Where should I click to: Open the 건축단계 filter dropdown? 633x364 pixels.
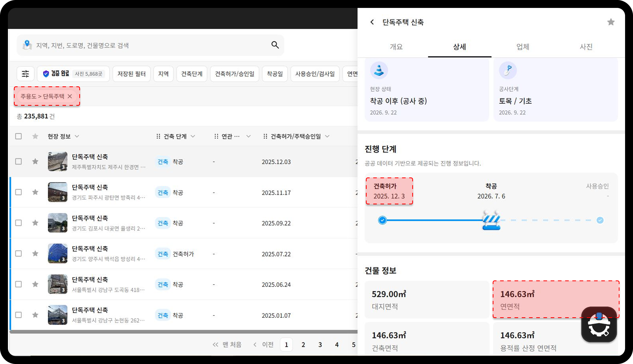click(192, 74)
